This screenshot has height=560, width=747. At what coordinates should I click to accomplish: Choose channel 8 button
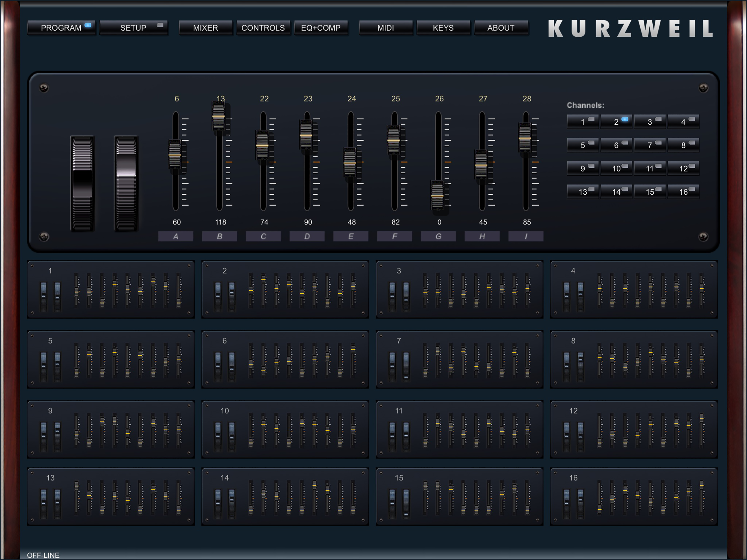click(683, 145)
